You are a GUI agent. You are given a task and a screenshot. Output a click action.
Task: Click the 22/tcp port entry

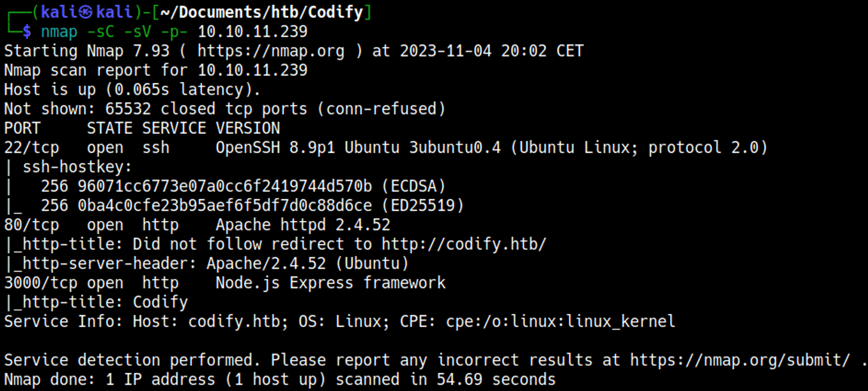pos(31,148)
